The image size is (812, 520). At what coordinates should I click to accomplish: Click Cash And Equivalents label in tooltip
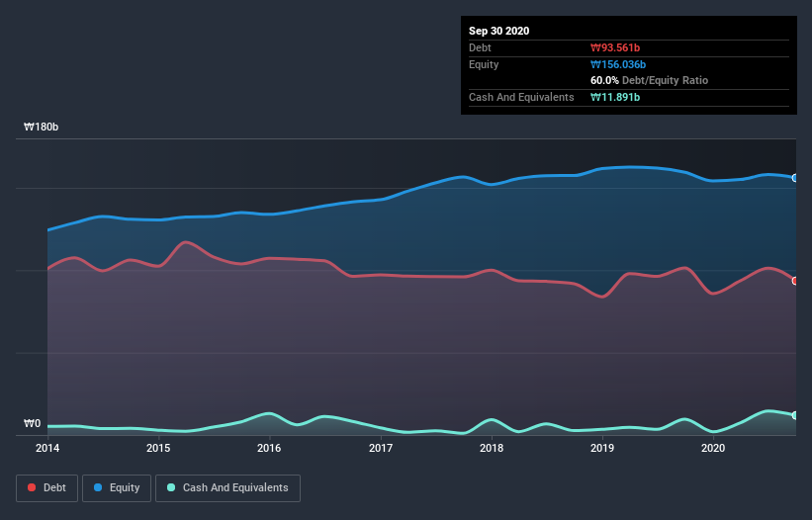(x=521, y=97)
